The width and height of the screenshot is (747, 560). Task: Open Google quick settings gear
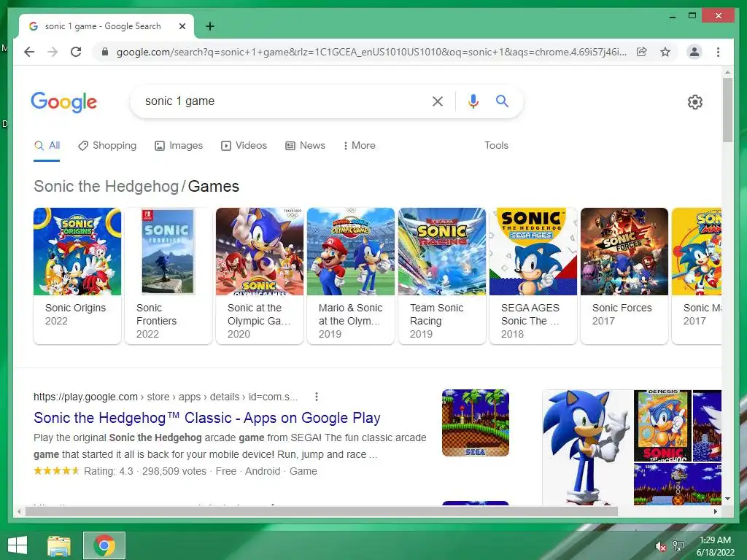695,102
